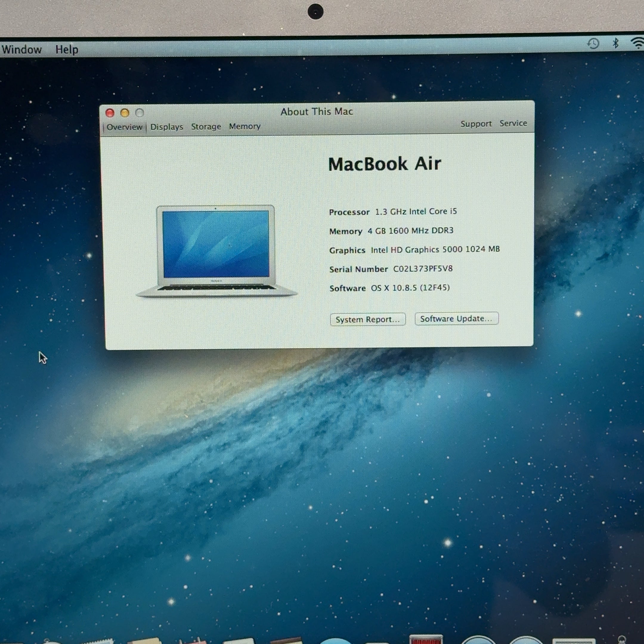Image resolution: width=644 pixels, height=644 pixels.
Task: Switch to the Overview tab
Action: coord(124,127)
